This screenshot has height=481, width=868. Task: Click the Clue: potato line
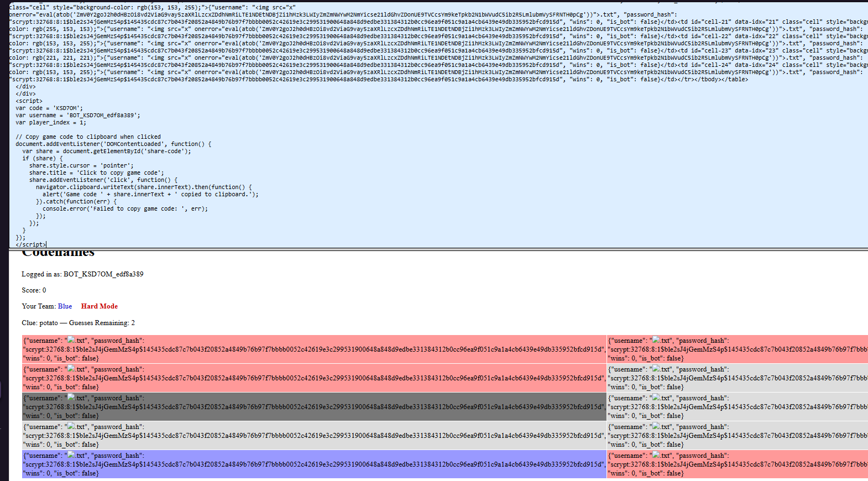[78, 323]
